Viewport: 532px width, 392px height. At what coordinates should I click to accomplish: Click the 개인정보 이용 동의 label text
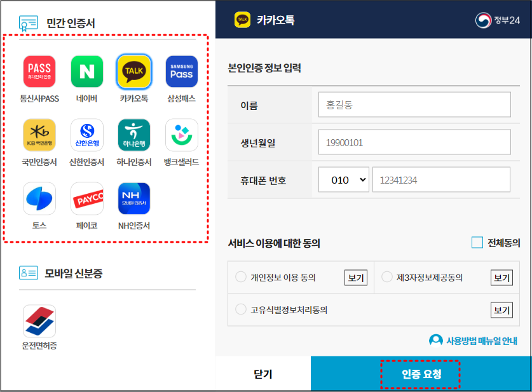(x=283, y=278)
